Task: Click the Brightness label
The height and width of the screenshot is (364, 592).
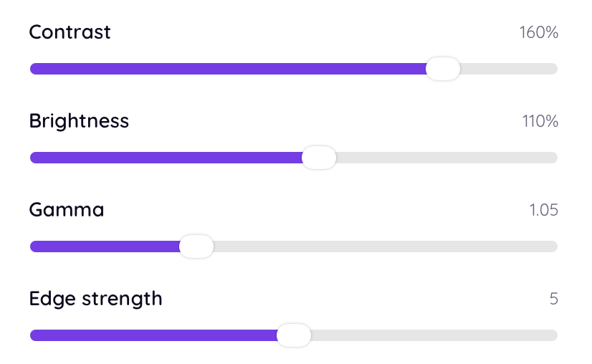Action: [x=79, y=122]
